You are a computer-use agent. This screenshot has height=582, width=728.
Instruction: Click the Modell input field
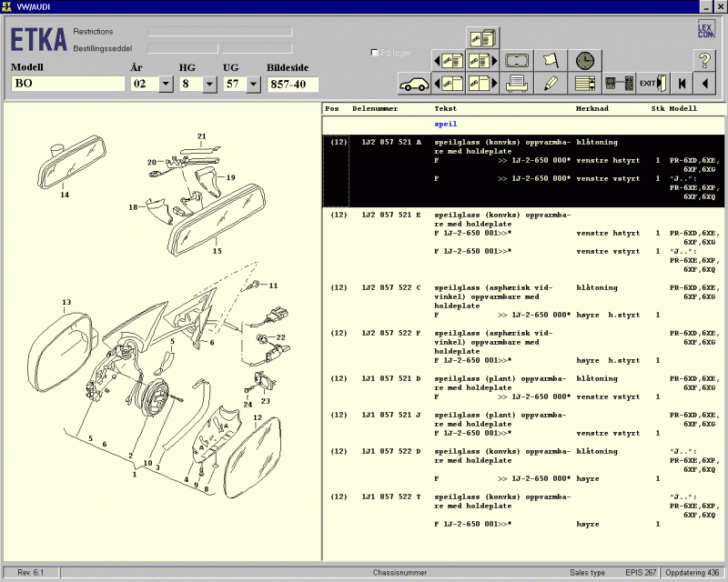(68, 84)
